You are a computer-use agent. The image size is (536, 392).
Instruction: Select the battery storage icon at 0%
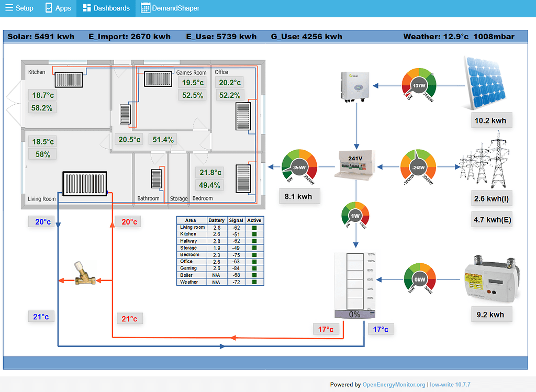tap(354, 283)
